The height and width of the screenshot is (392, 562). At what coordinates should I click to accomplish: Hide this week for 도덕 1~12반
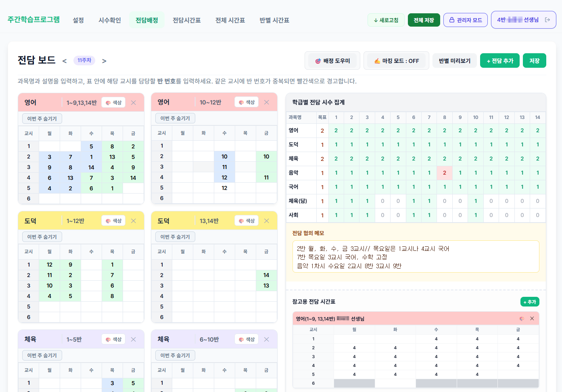point(42,237)
